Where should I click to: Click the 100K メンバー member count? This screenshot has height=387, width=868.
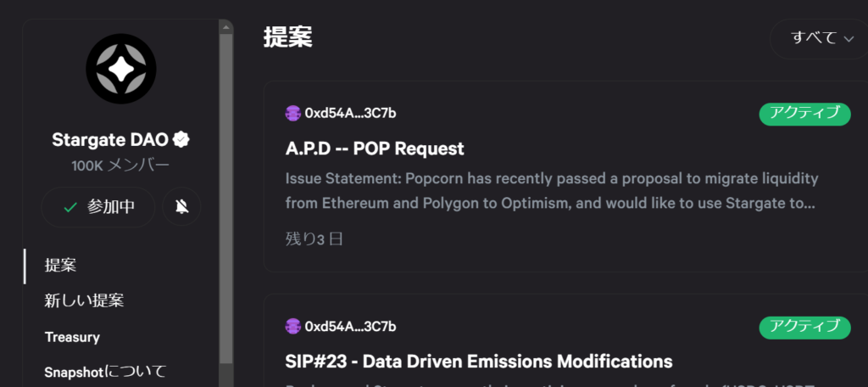120,165
